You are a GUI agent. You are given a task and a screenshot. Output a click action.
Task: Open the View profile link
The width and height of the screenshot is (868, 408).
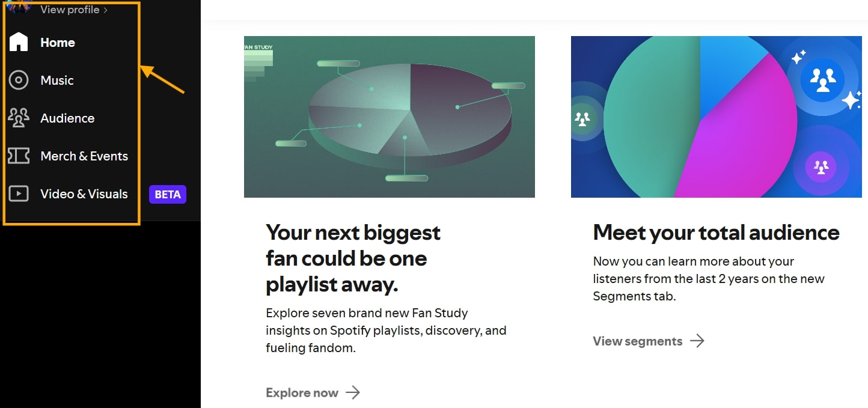(x=70, y=10)
